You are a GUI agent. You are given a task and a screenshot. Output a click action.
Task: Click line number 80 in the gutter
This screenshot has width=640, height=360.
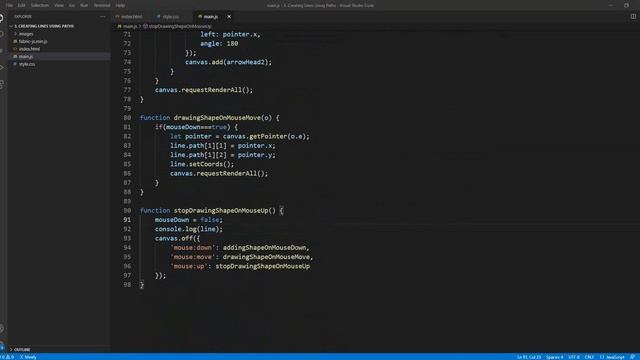127,118
